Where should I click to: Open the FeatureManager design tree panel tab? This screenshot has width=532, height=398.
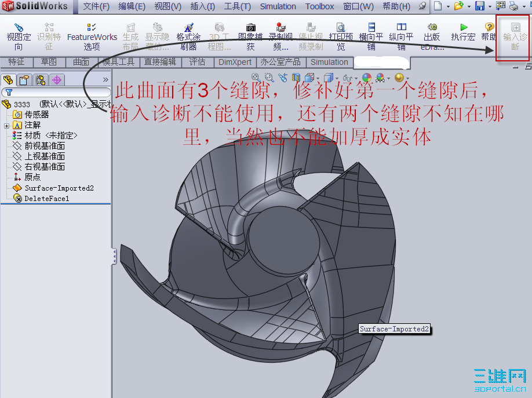[x=8, y=80]
